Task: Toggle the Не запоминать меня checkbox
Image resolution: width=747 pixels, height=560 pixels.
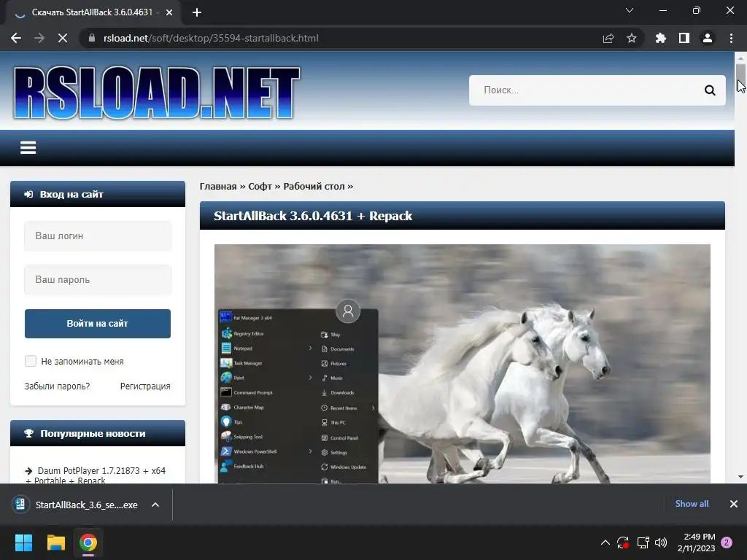Action: (31, 361)
